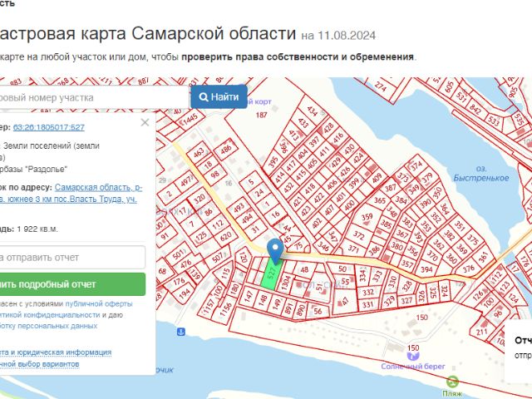Viewport: 532px width, 399px height.
Task: Close the parcel info popup
Action: click(x=145, y=122)
